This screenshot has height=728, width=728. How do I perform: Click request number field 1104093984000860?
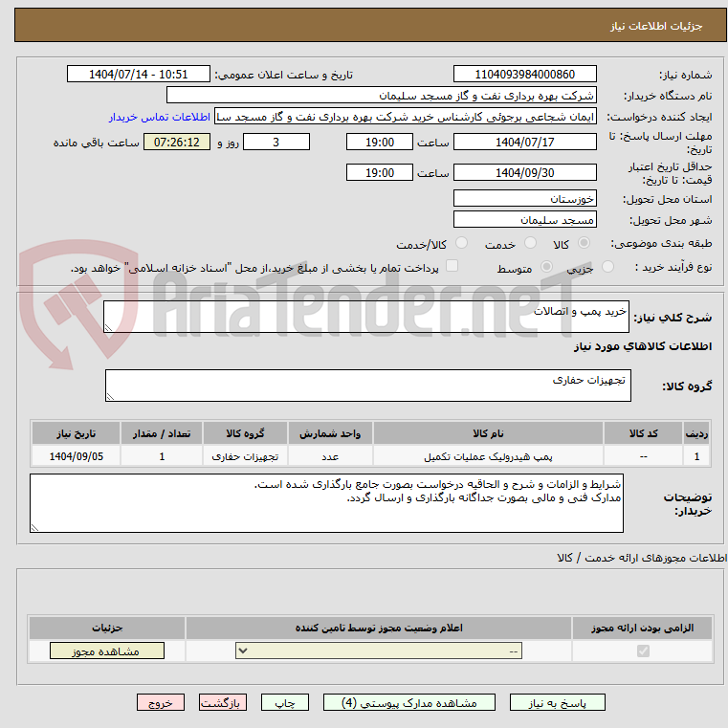pyautogui.click(x=524, y=75)
